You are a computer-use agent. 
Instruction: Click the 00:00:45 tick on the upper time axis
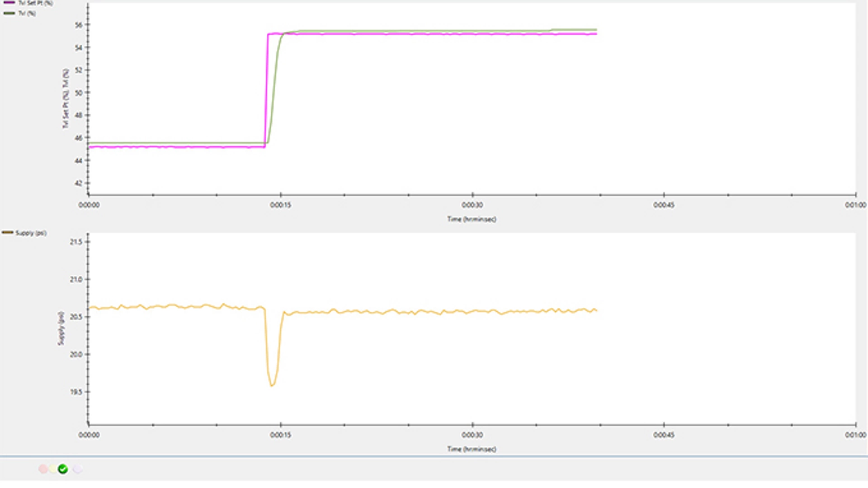[664, 205]
